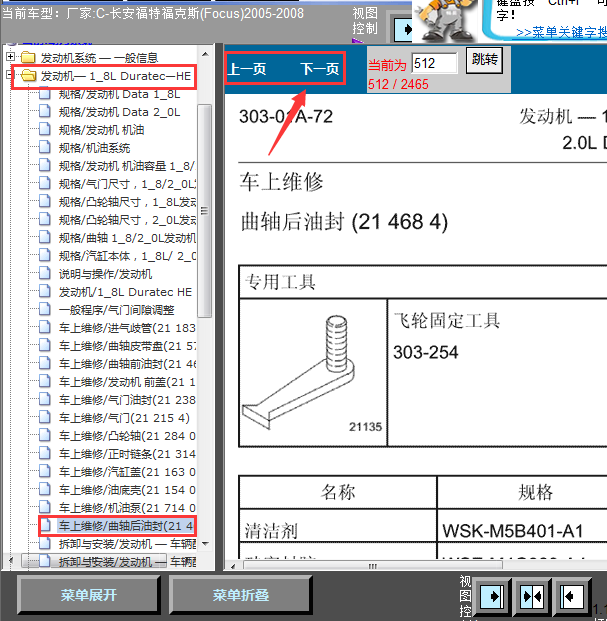
Task: Click document icon beside 规格/机油系统
Action: [45, 147]
